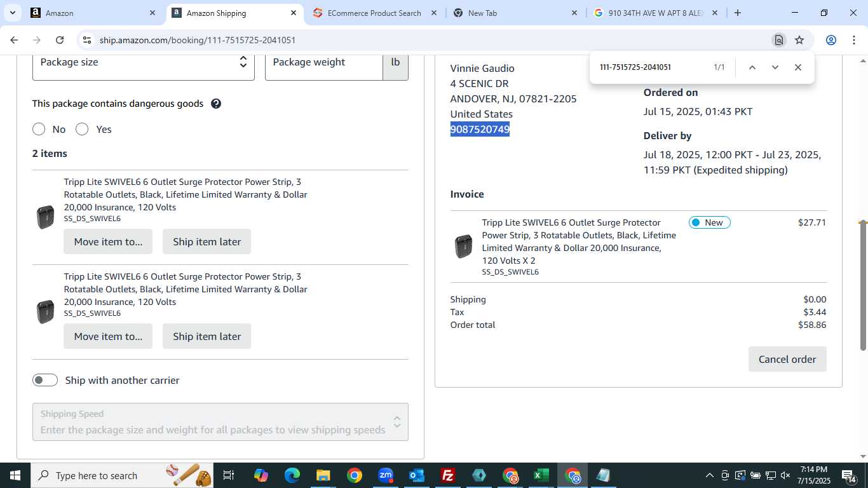This screenshot has height=488, width=868.
Task: Open Zoom from the taskbar
Action: [x=386, y=475]
